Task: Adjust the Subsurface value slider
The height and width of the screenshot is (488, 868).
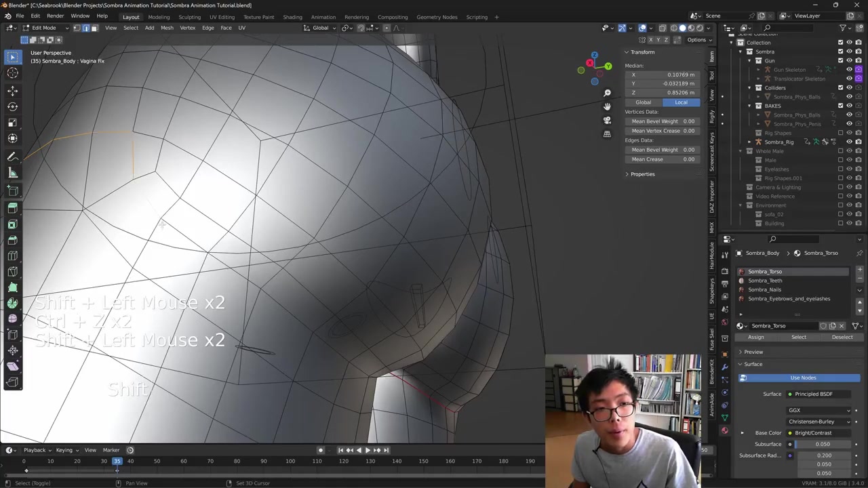Action: [x=822, y=444]
